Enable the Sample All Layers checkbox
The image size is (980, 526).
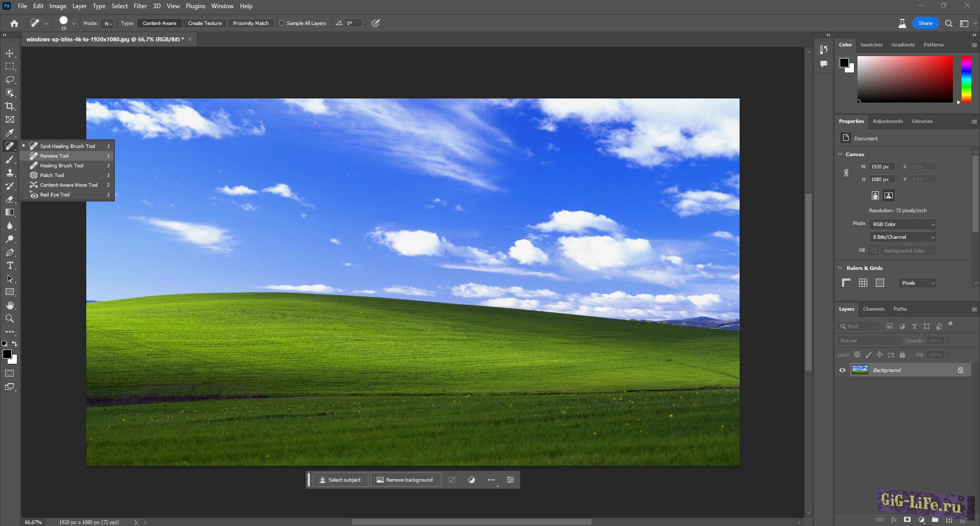(282, 23)
